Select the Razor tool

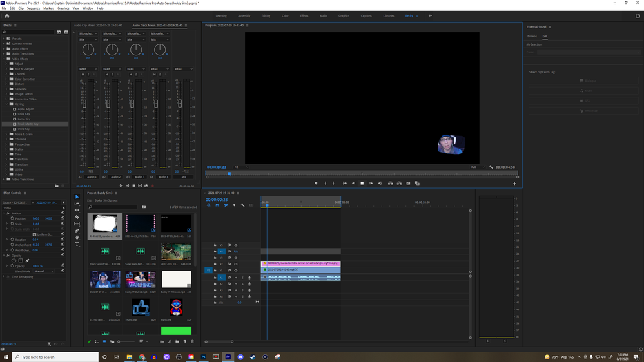[x=77, y=217]
